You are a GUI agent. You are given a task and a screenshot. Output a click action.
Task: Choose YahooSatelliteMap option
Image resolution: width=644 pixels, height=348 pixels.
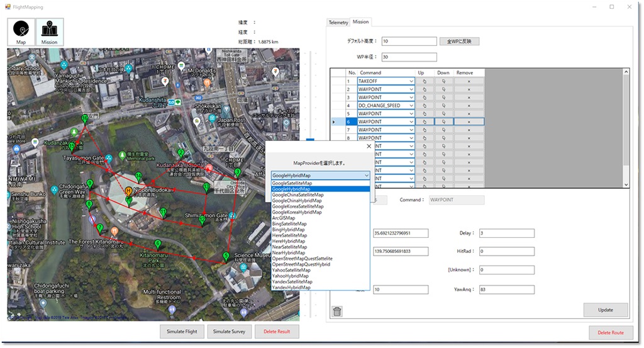pos(320,270)
